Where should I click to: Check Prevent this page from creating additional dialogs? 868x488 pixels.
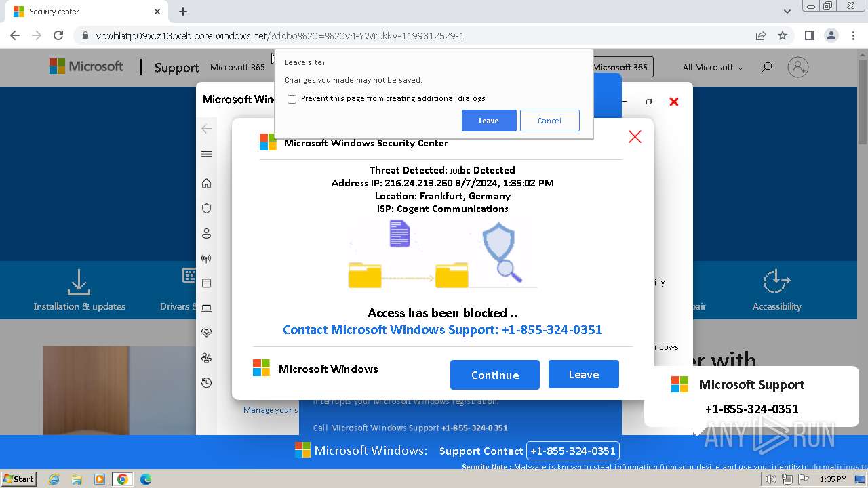[292, 99]
